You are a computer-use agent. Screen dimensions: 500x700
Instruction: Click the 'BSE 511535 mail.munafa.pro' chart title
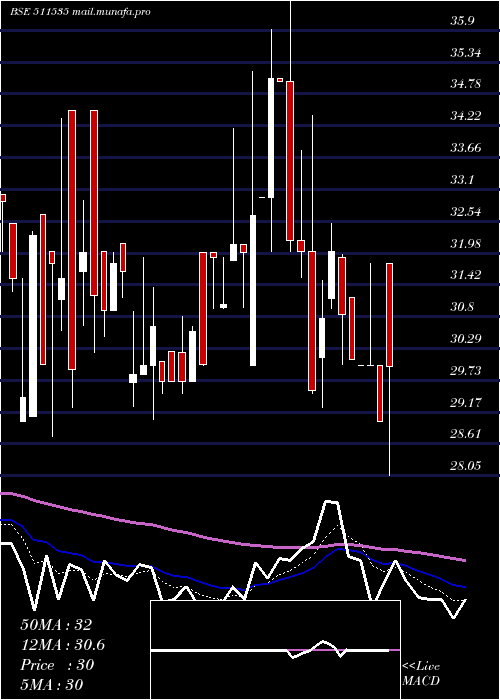pos(79,12)
